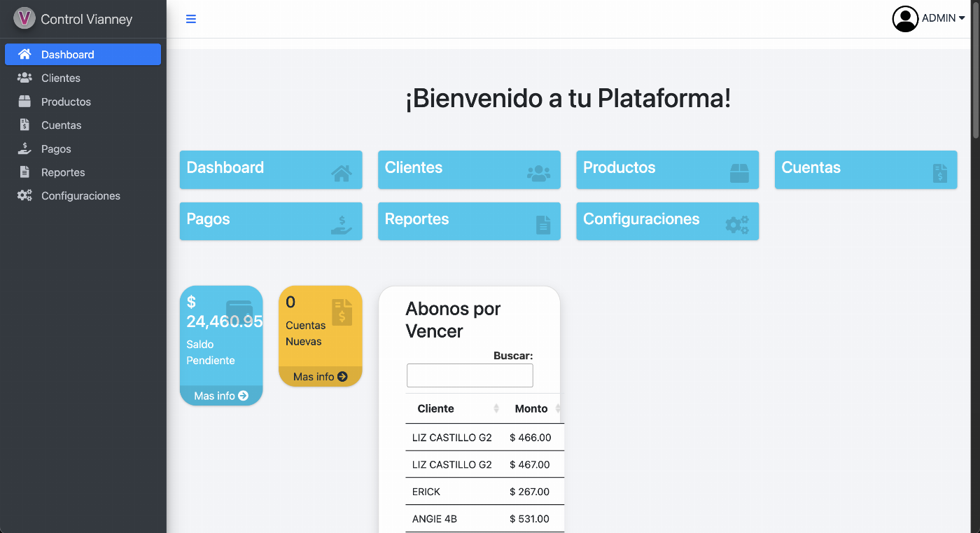This screenshot has height=533, width=980.
Task: Select Cuentas in the sidebar menu
Action: pos(59,125)
